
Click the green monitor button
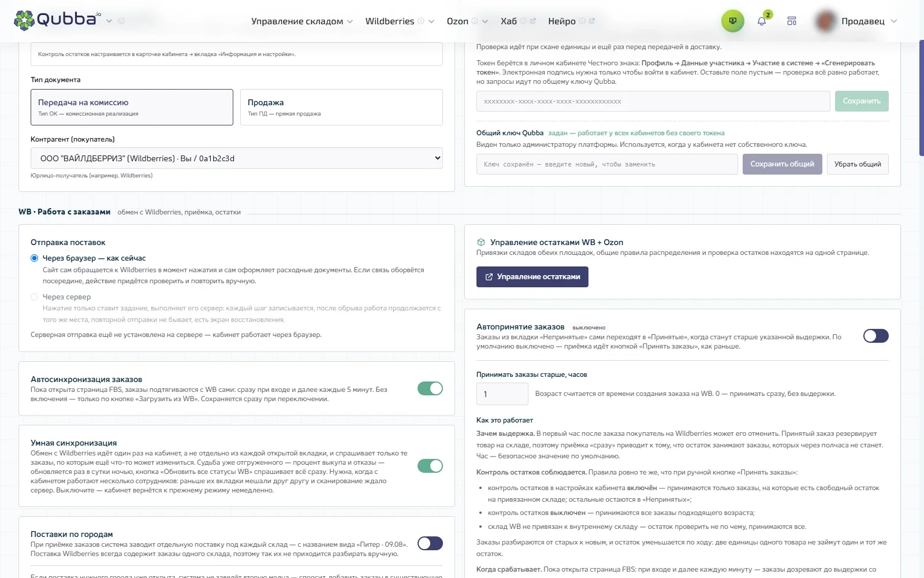[732, 21]
